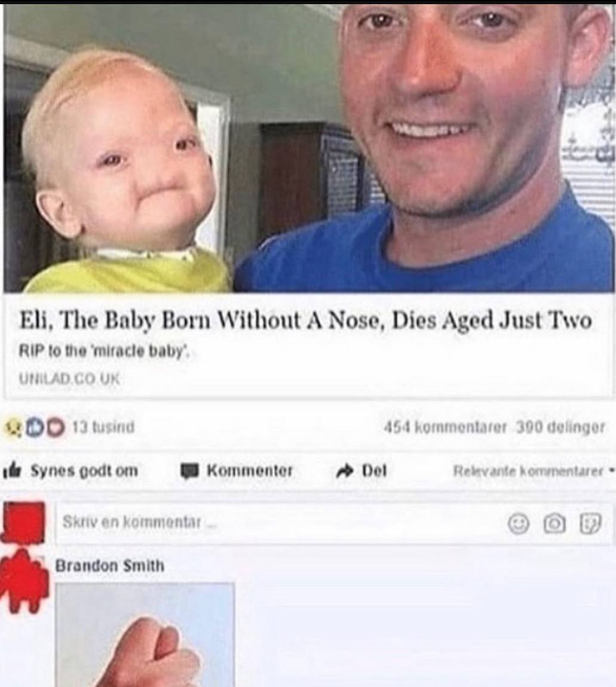The height and width of the screenshot is (687, 616).
Task: Open the 454 kommentarer link
Action: point(445,426)
